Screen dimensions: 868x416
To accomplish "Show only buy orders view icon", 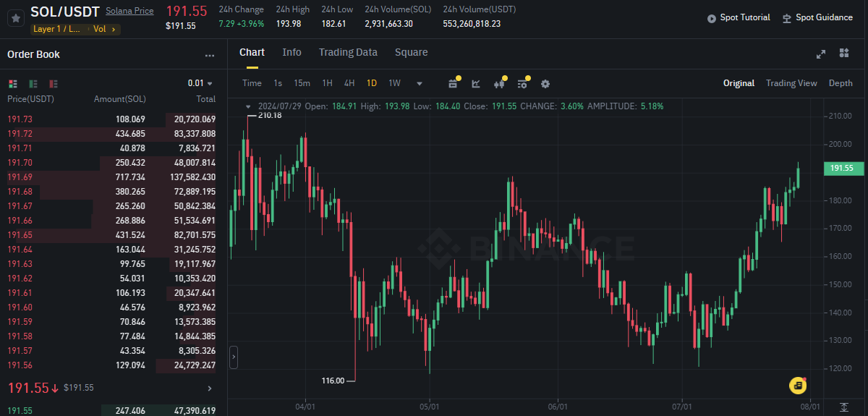I will click(x=33, y=84).
